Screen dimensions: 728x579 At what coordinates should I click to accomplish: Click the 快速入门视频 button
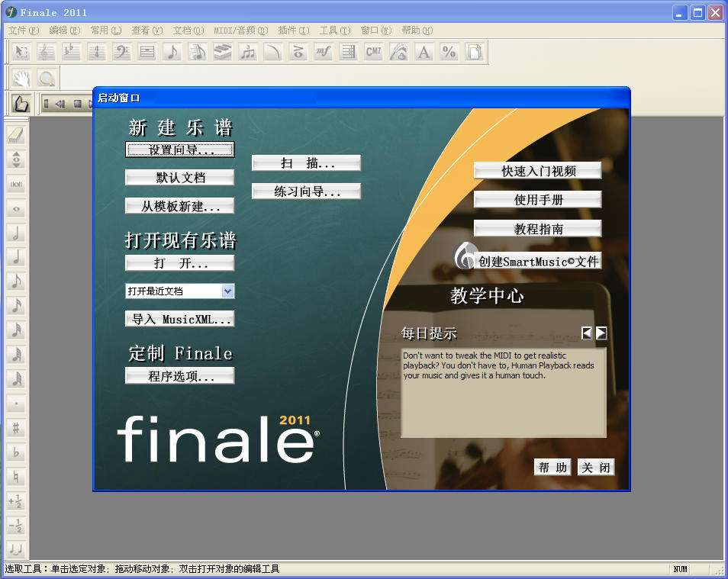538,171
